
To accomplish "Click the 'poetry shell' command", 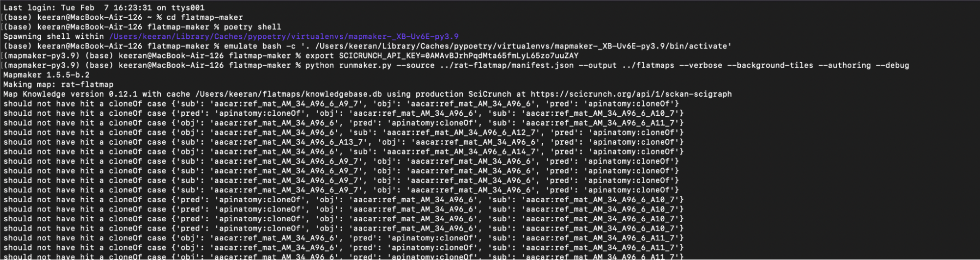I will pos(252,27).
